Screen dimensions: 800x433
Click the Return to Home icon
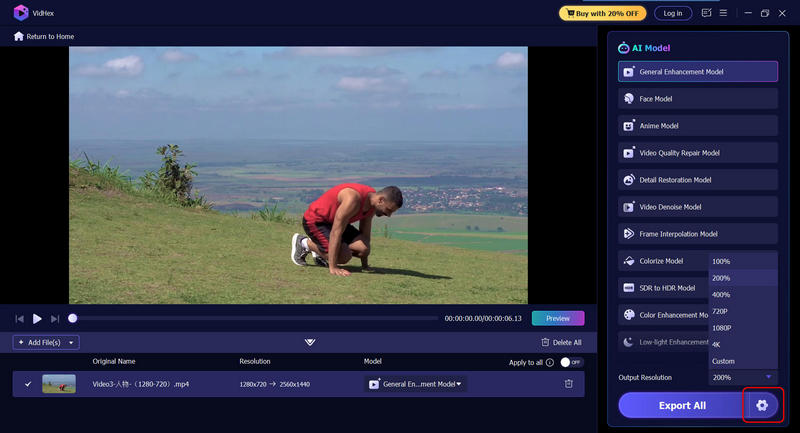[18, 36]
